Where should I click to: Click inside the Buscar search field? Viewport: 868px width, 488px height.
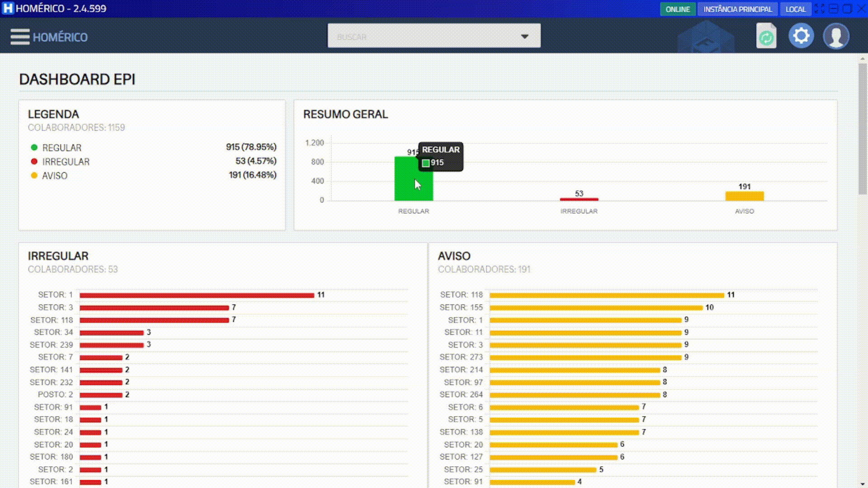pyautogui.click(x=420, y=36)
